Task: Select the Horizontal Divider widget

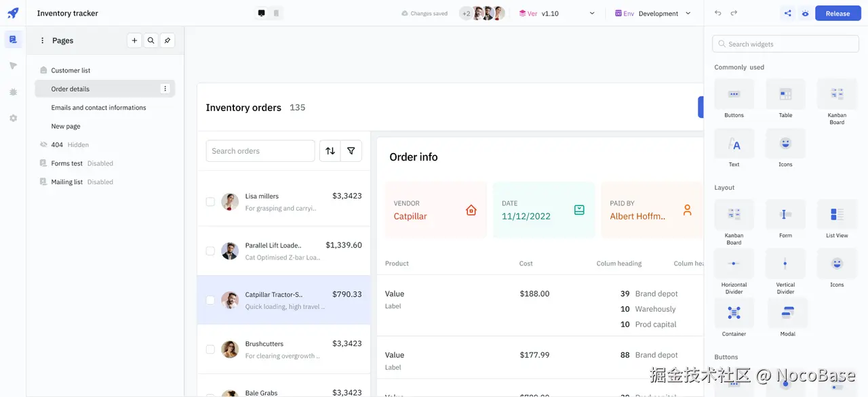Action: click(x=734, y=271)
